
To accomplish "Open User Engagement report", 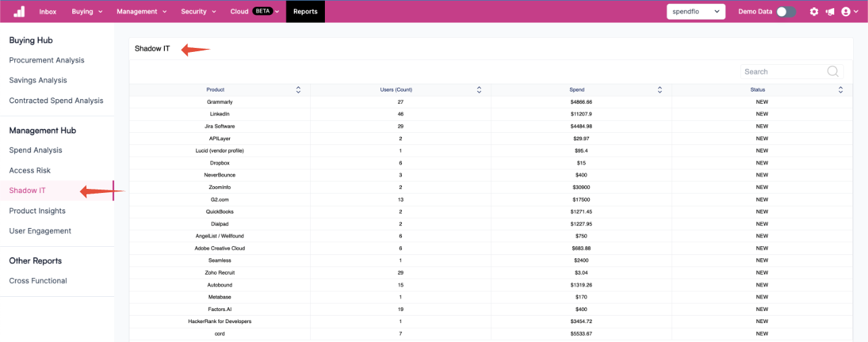I will 40,231.
